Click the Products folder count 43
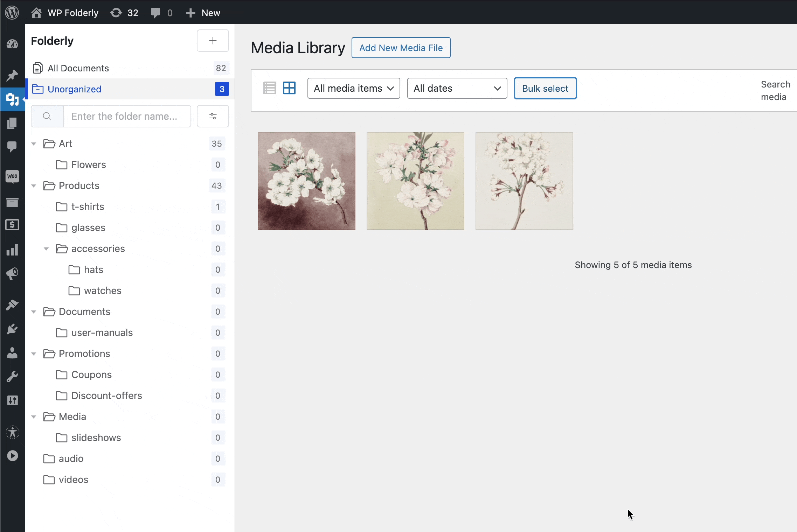797x532 pixels. coord(217,186)
